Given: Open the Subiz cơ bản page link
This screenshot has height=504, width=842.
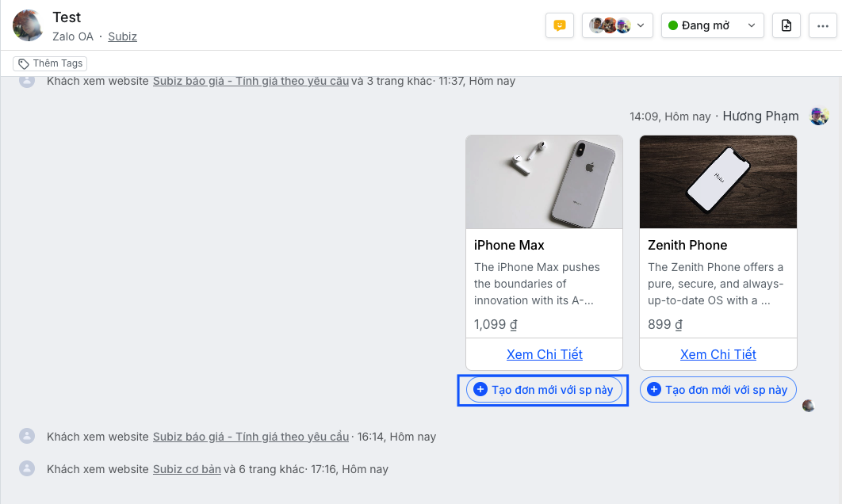Looking at the screenshot, I should (187, 469).
